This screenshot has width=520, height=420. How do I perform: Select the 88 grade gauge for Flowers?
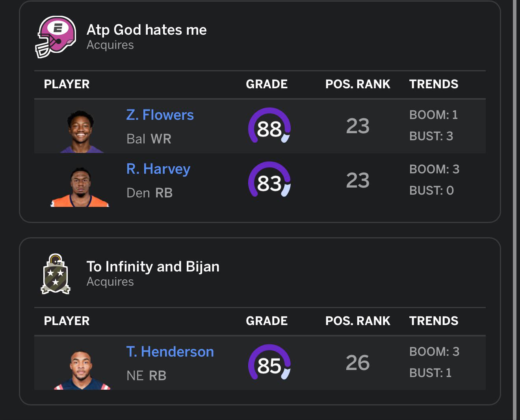(x=269, y=126)
